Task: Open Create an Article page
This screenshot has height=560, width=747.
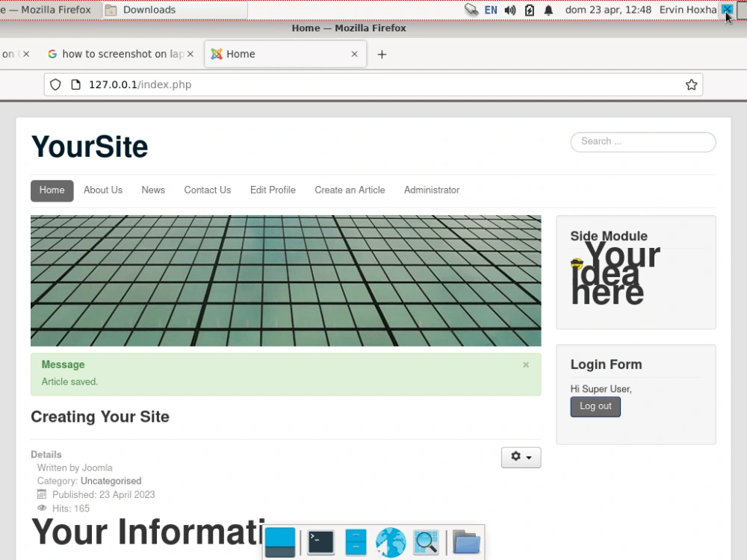Action: (350, 190)
